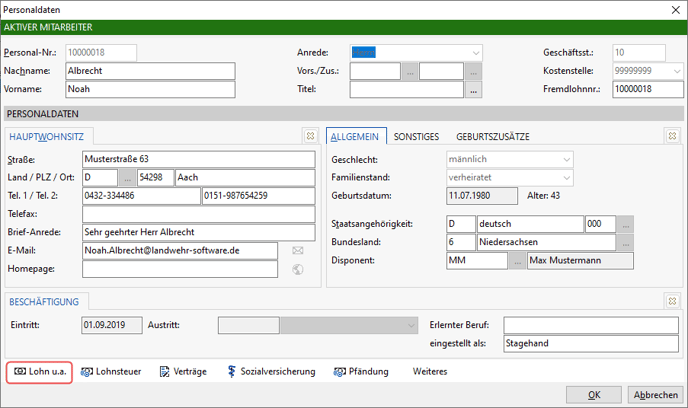Click the Staatsangehörigkeit code field 000
This screenshot has width=688, height=408.
600,224
